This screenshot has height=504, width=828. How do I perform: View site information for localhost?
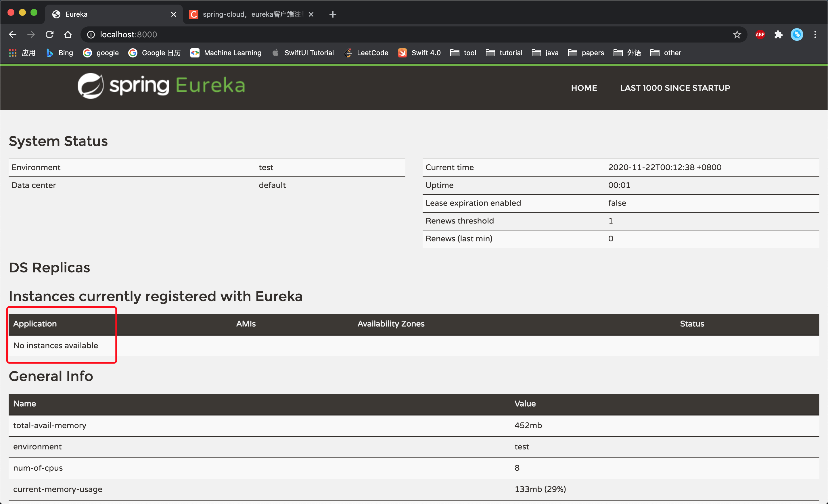click(91, 34)
